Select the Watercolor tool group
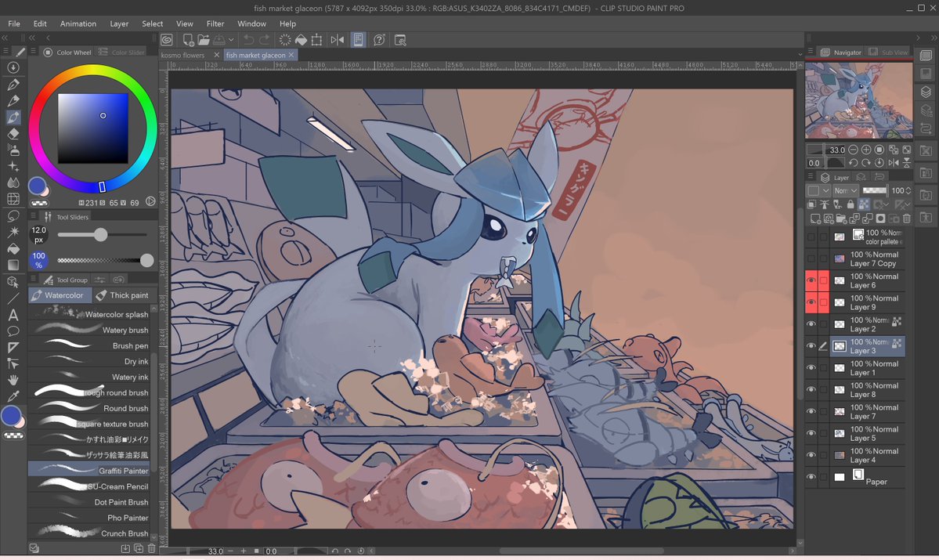 pyautogui.click(x=59, y=295)
